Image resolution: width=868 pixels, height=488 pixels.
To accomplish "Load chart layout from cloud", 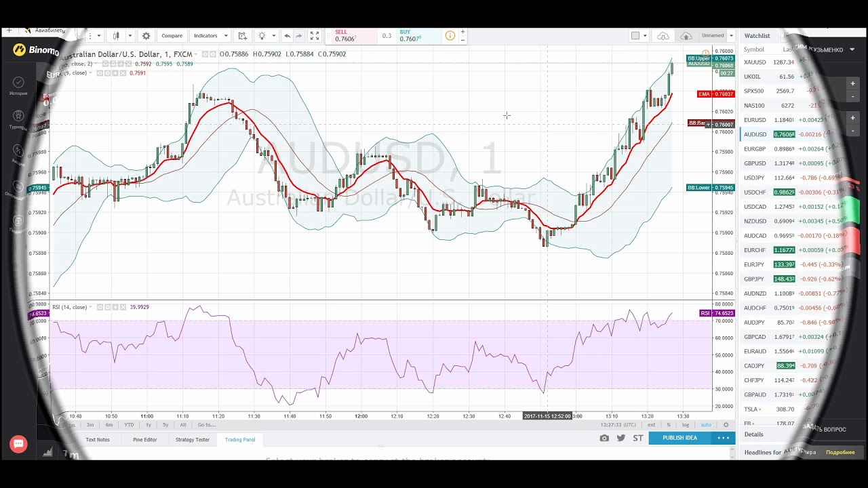I will 663,36.
